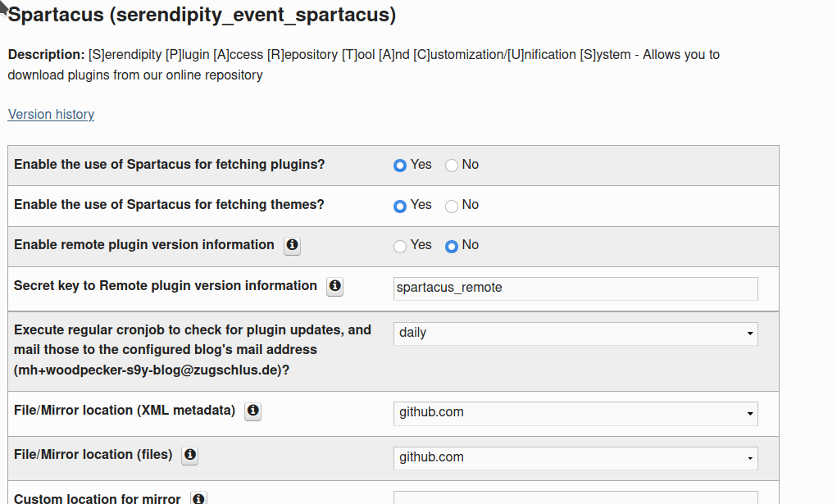Screen dimensions: 837x504
Task: Open the files mirror location dropdown
Action: (x=575, y=457)
